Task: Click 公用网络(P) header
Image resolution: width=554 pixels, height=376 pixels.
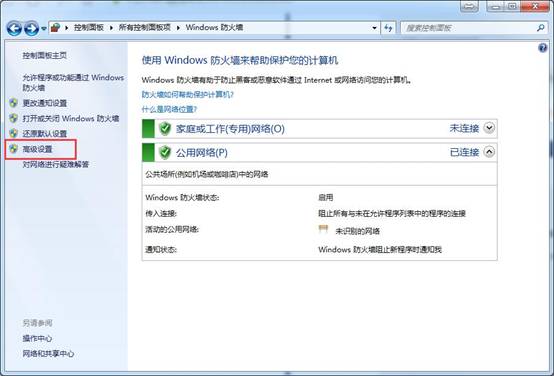Action: click(202, 153)
